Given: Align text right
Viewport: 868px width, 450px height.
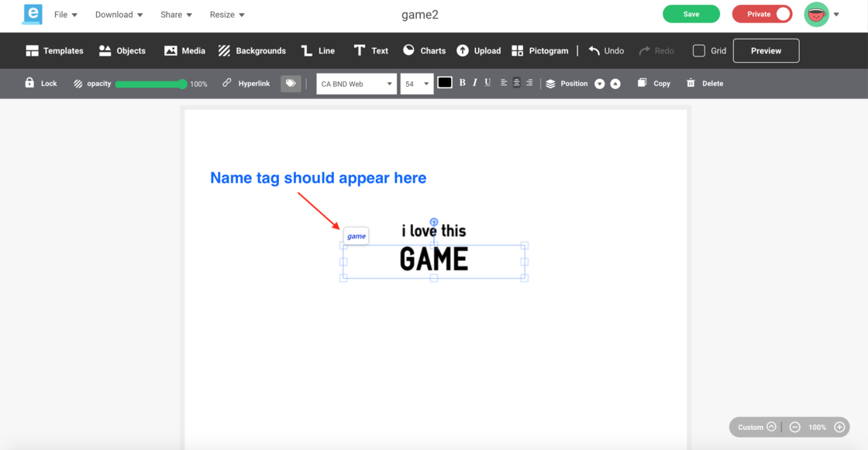Looking at the screenshot, I should point(529,83).
